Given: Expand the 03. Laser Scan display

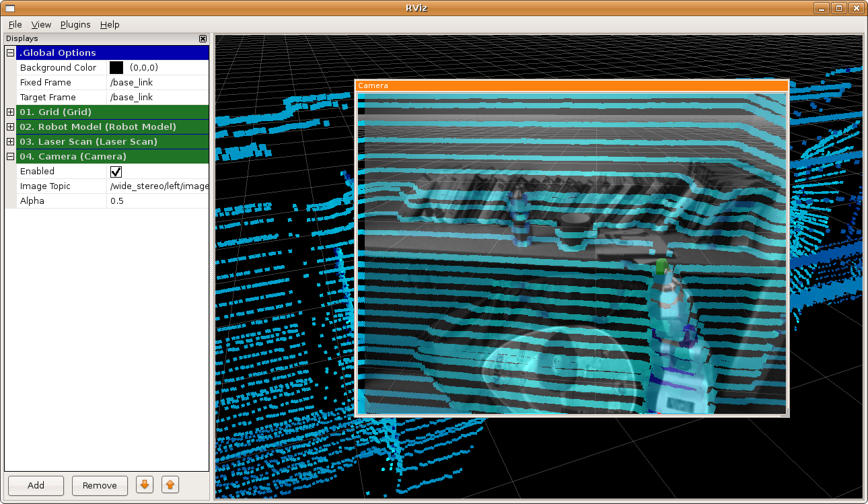Looking at the screenshot, I should 10,142.
